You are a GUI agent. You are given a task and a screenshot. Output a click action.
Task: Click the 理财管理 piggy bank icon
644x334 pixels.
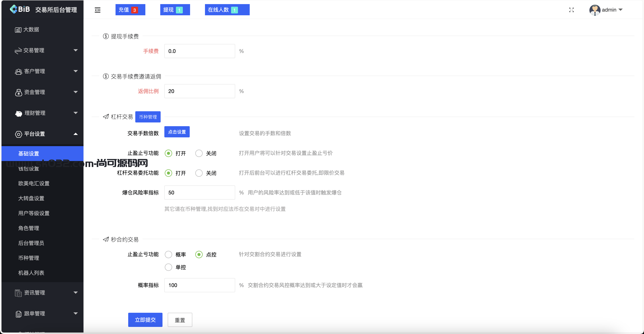(x=18, y=113)
